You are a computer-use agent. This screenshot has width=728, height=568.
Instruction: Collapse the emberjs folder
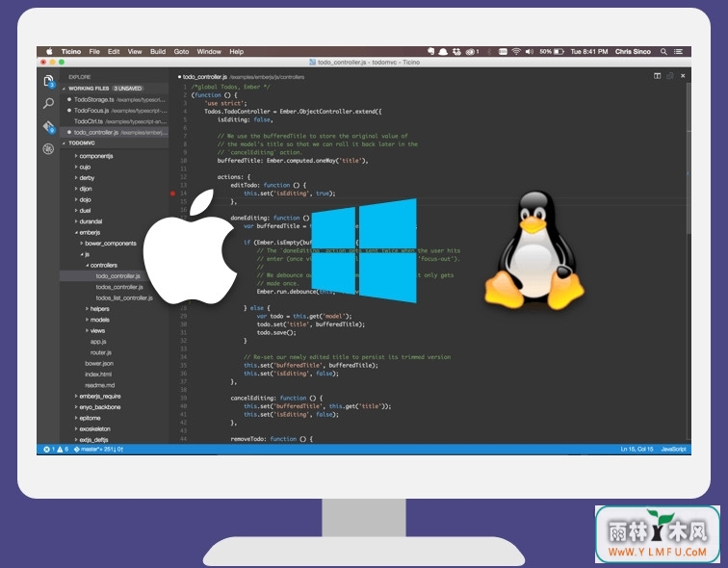tap(76, 232)
